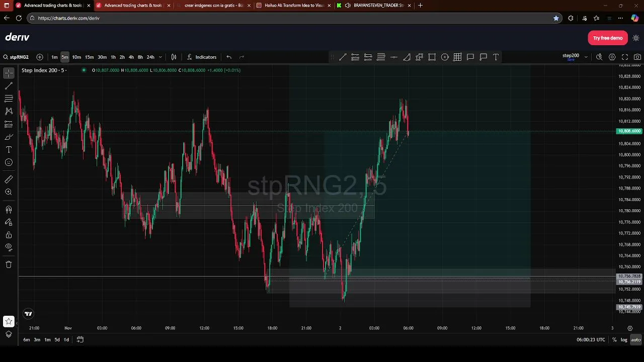Open the Fibonacci retracement tools in left sidebar

9,99
